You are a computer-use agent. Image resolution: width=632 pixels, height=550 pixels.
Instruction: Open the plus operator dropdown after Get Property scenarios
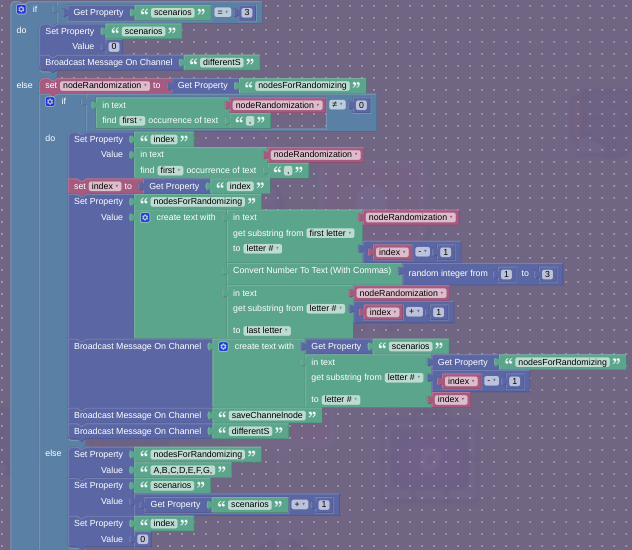tap(299, 505)
